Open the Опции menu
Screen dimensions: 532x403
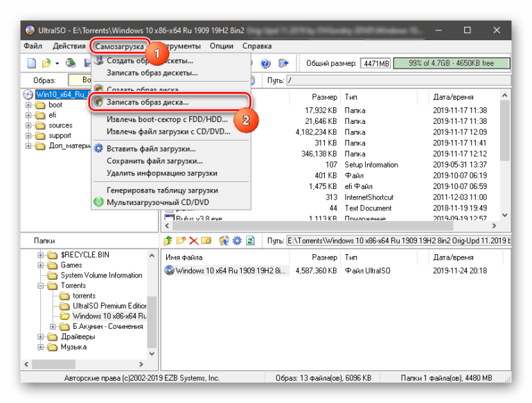click(x=221, y=46)
